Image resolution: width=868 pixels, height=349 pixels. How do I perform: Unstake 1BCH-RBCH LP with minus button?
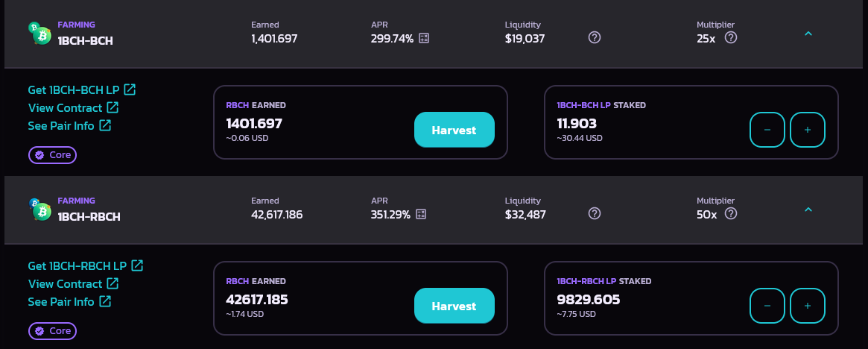tap(767, 306)
